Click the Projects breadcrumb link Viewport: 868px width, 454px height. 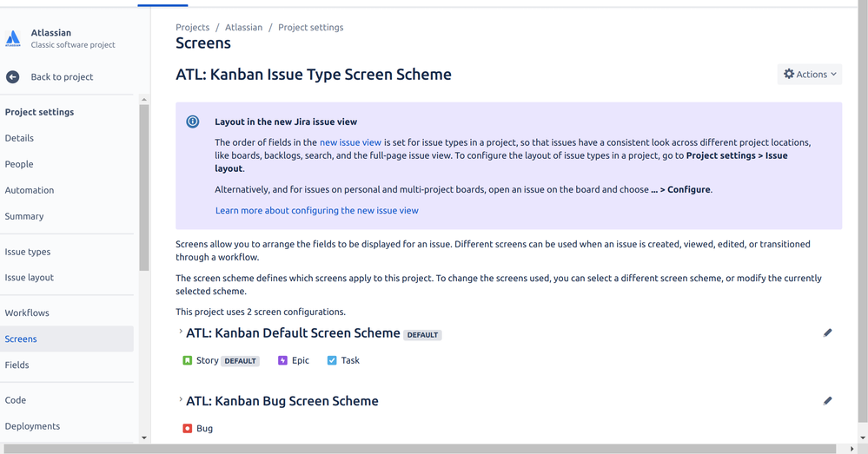tap(193, 27)
